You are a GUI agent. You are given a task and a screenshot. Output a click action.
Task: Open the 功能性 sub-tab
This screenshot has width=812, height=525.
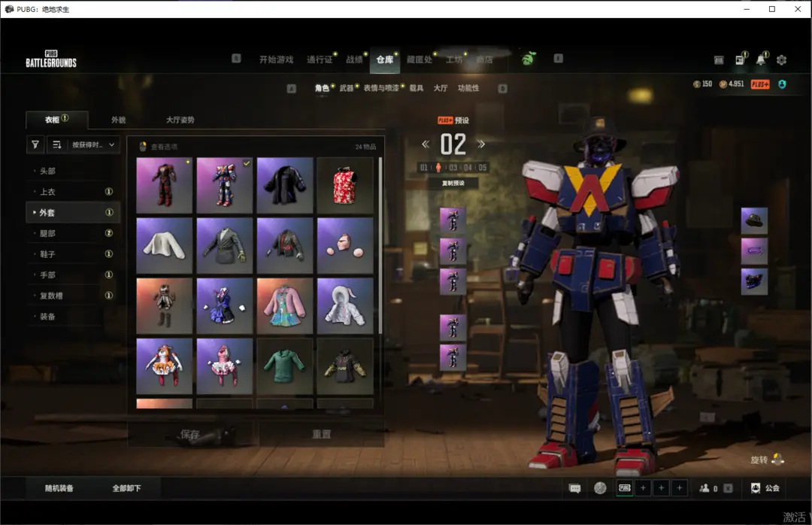[x=468, y=88]
